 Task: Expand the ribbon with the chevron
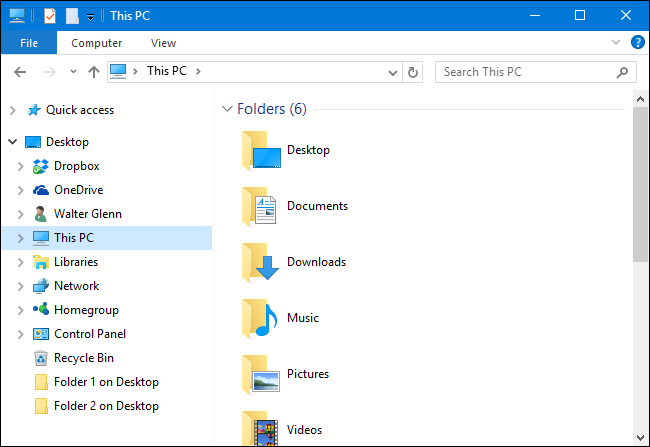(x=616, y=42)
